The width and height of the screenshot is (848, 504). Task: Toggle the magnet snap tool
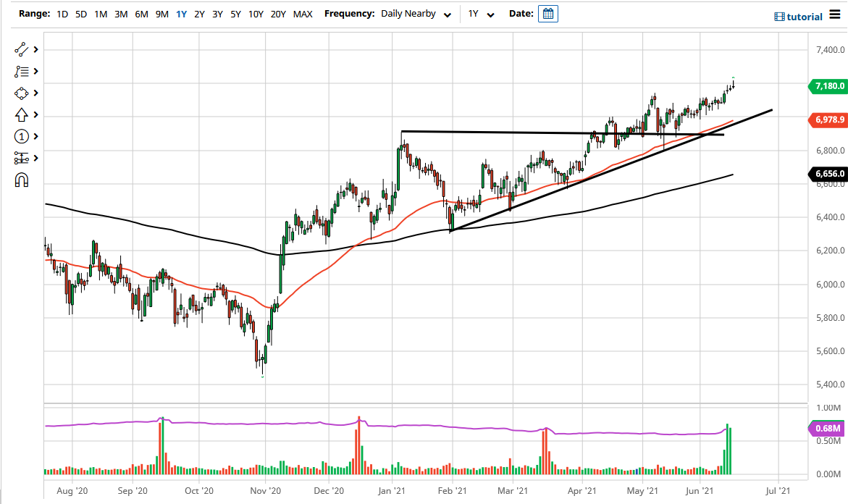(20, 180)
